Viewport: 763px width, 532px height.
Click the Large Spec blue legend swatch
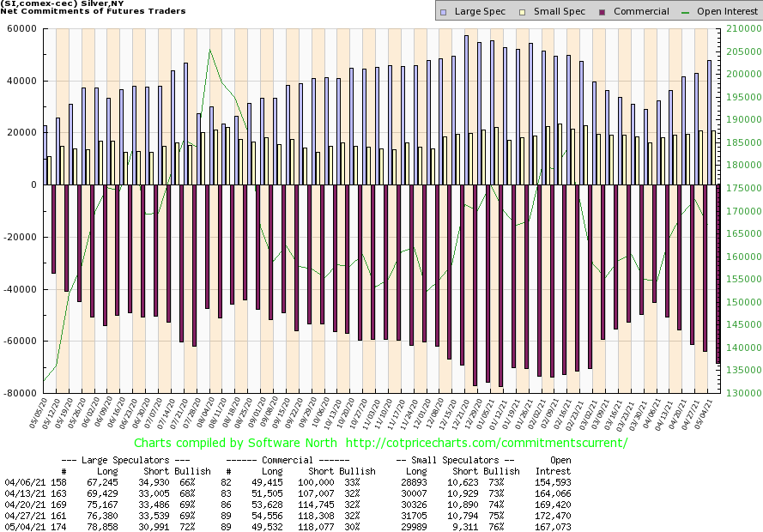tap(442, 11)
